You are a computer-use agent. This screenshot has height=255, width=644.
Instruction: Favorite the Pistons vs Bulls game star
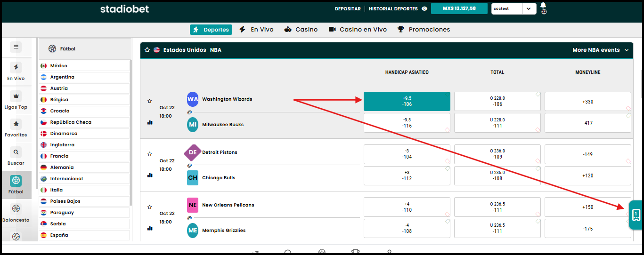[150, 153]
